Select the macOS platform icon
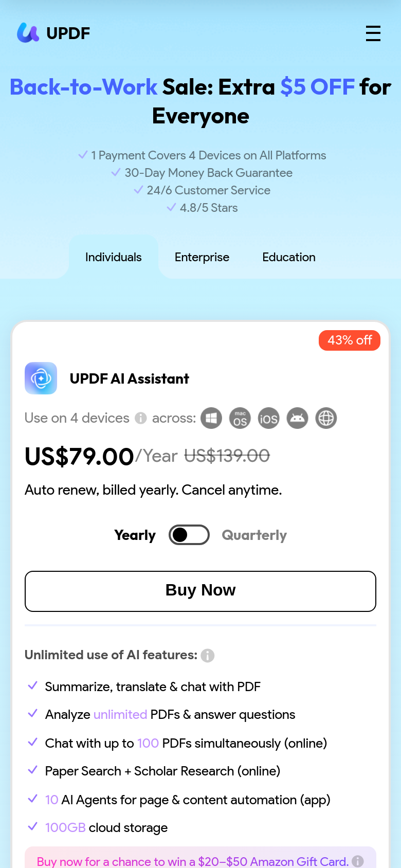This screenshot has width=401, height=868. point(240,418)
